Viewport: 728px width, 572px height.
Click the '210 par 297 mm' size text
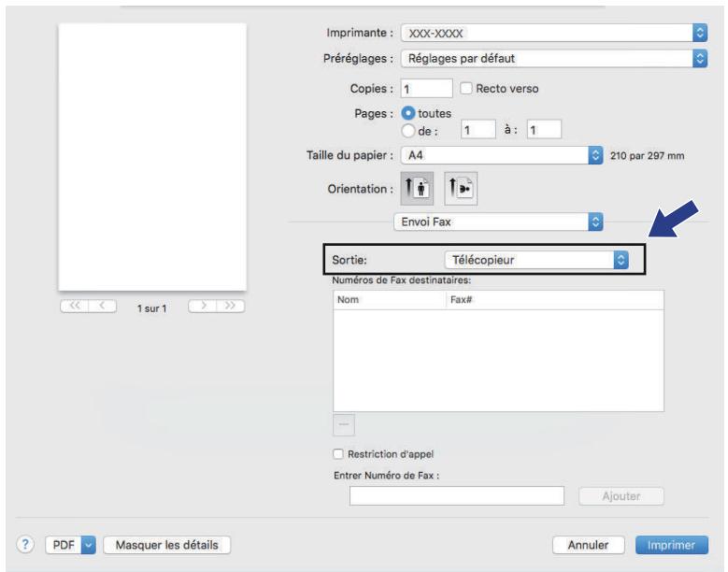(x=648, y=155)
